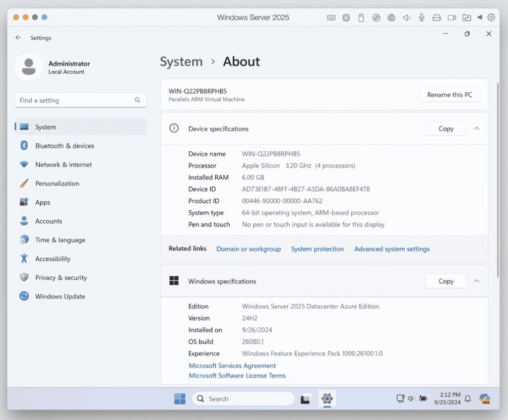Select Apps in the sidebar
The height and width of the screenshot is (420, 508).
(x=43, y=202)
